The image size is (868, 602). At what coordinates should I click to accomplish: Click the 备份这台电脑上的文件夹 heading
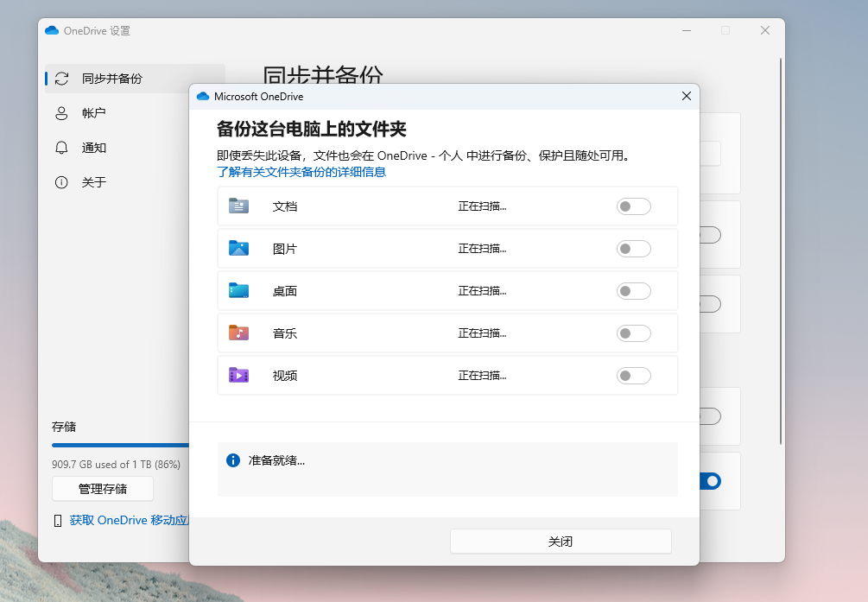312,129
